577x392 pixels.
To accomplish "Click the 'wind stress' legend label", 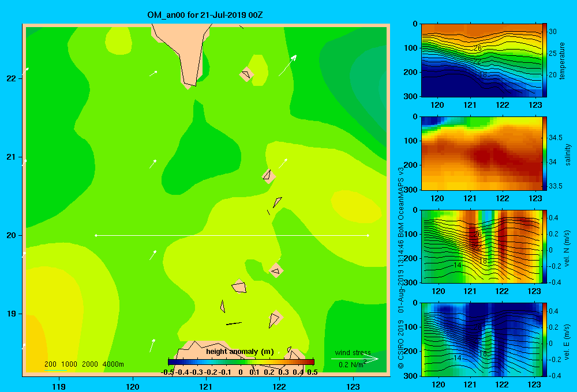I will 353,352.
